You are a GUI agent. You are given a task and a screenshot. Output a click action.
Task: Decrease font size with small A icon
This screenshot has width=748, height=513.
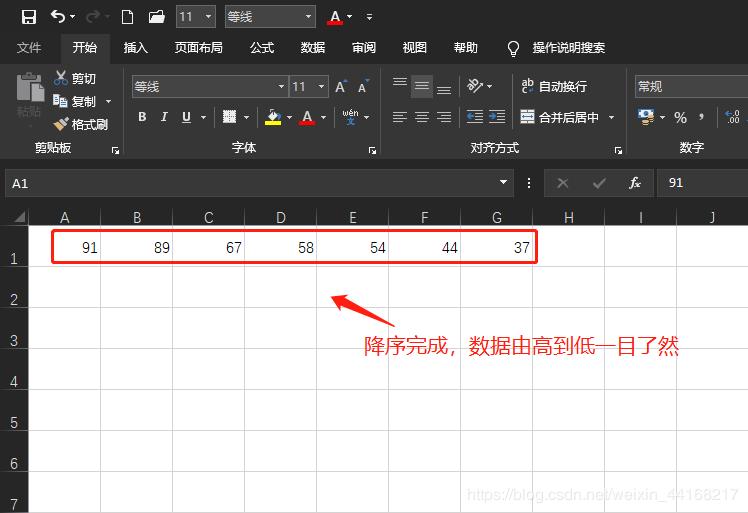(x=363, y=86)
